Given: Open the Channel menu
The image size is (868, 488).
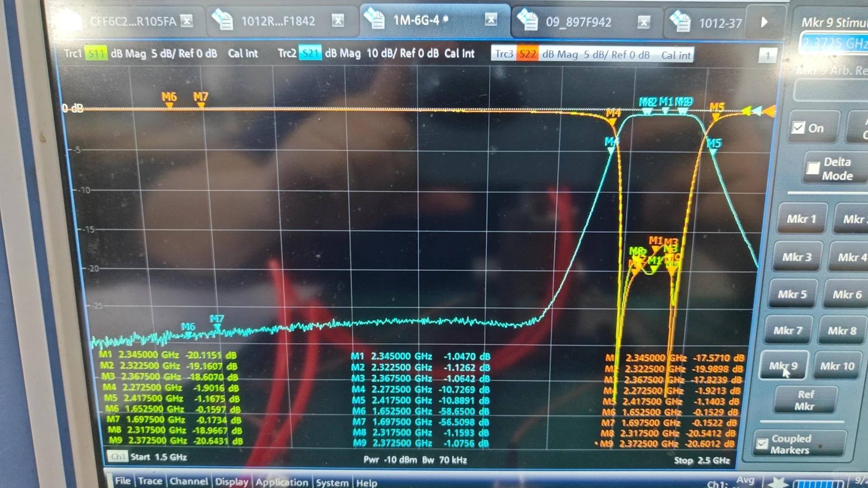Looking at the screenshot, I should click(189, 482).
